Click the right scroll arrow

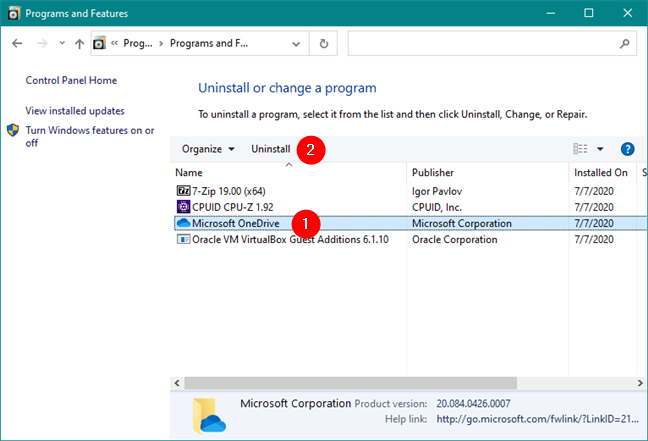tap(640, 383)
